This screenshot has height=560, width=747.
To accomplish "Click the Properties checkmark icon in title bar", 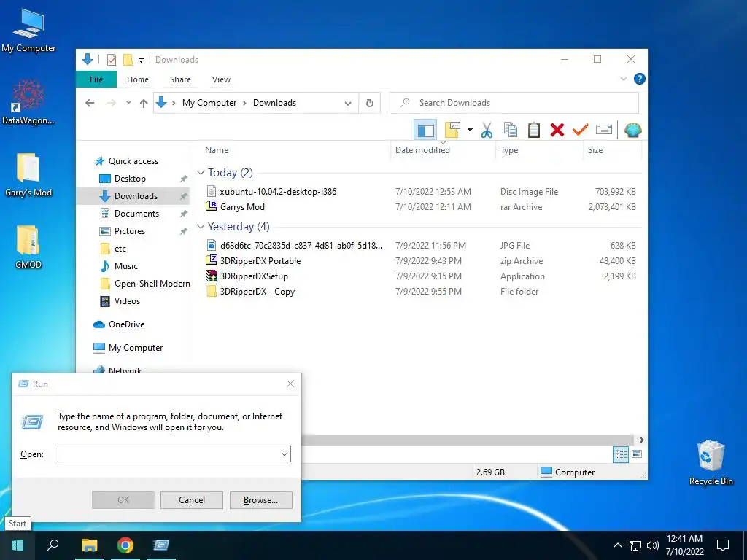I will pyautogui.click(x=112, y=60).
